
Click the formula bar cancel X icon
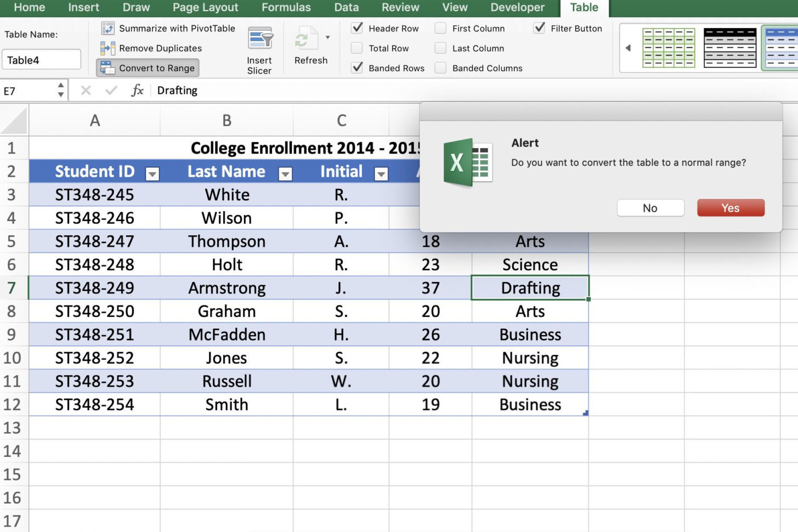86,90
